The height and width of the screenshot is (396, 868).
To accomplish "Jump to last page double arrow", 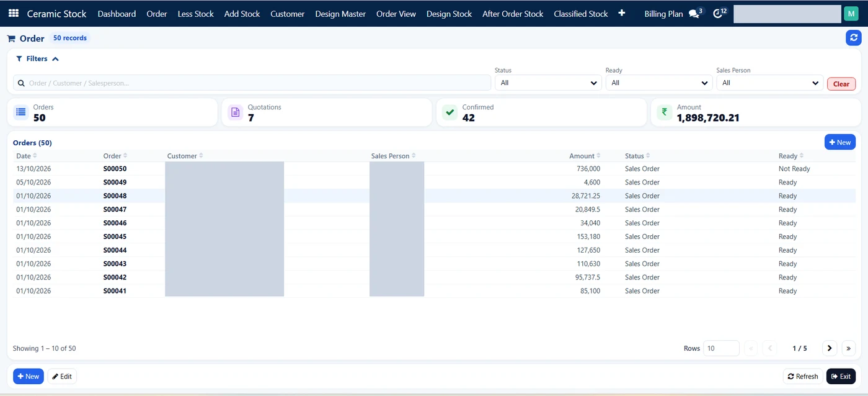I will [x=848, y=348].
